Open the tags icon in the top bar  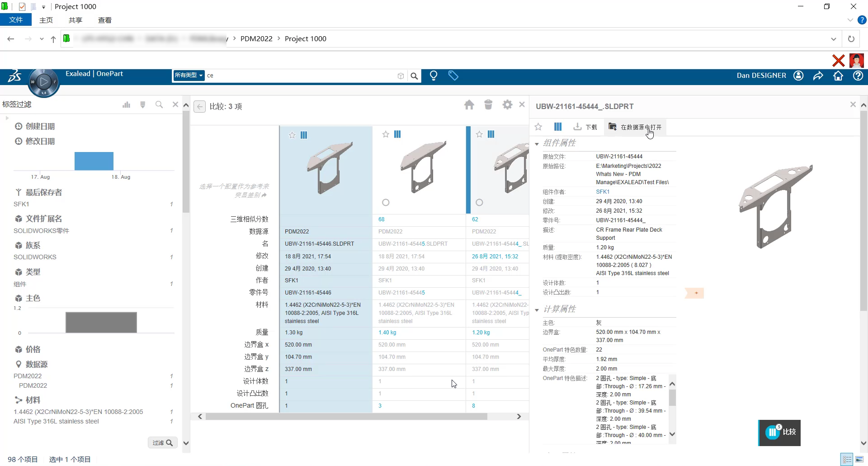453,76
